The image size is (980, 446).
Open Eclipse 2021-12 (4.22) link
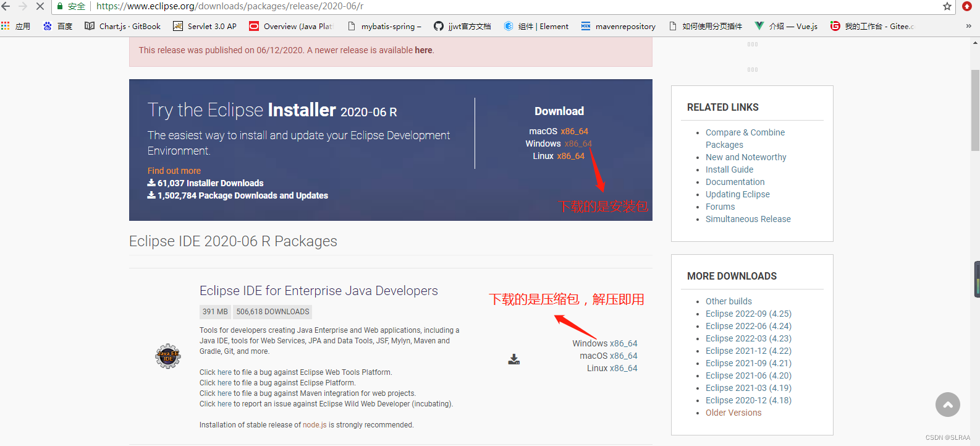point(748,351)
